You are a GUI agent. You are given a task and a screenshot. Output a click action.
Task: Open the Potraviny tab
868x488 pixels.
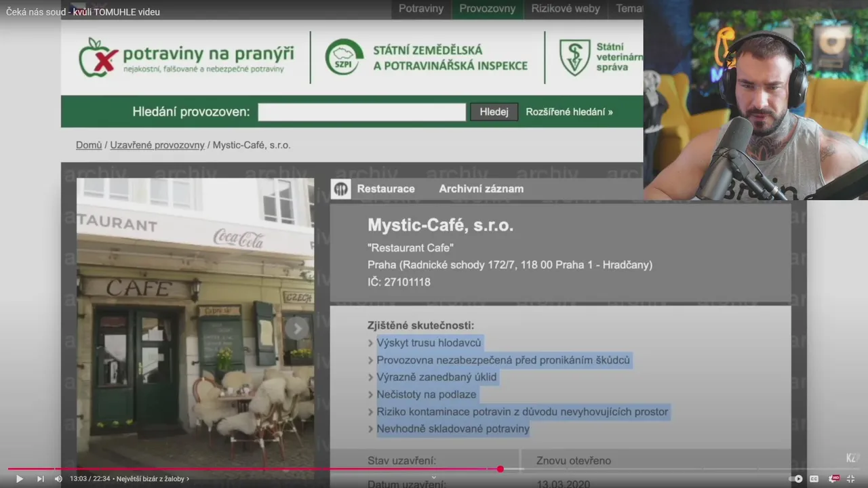420,9
